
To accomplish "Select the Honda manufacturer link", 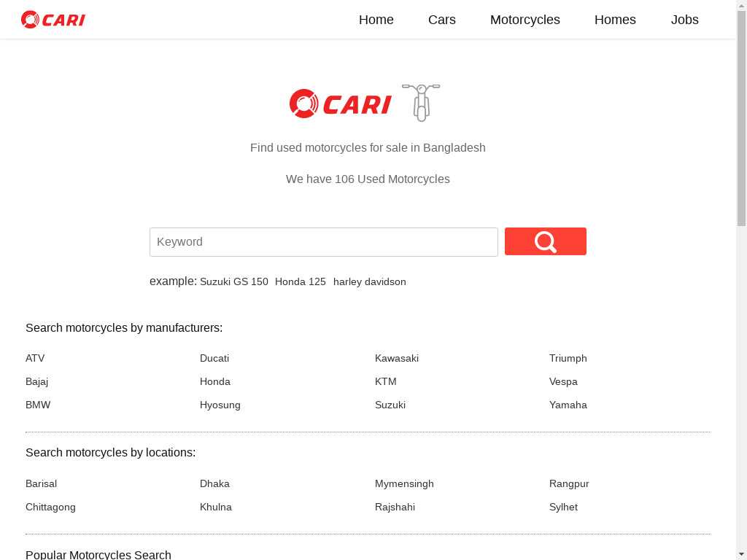I will (x=215, y=381).
